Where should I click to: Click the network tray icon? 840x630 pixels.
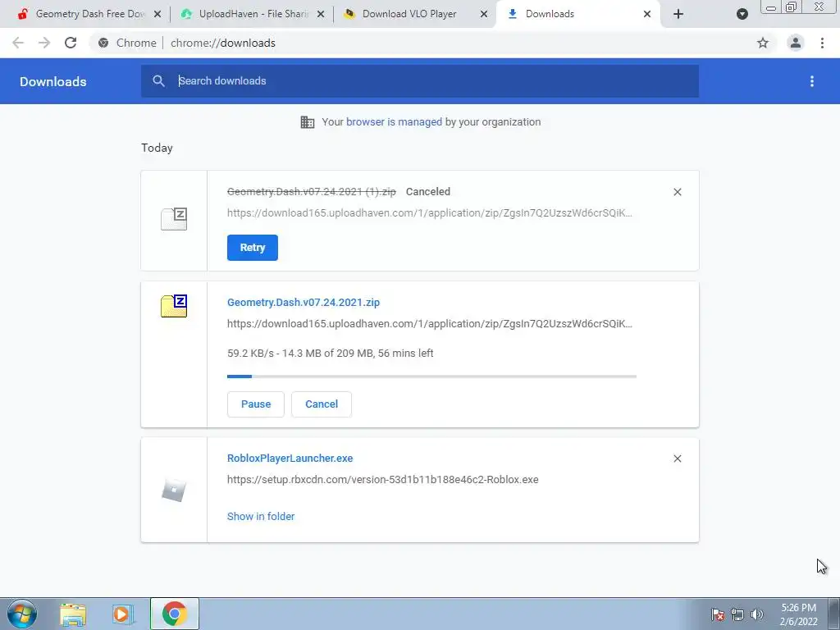coord(737,614)
